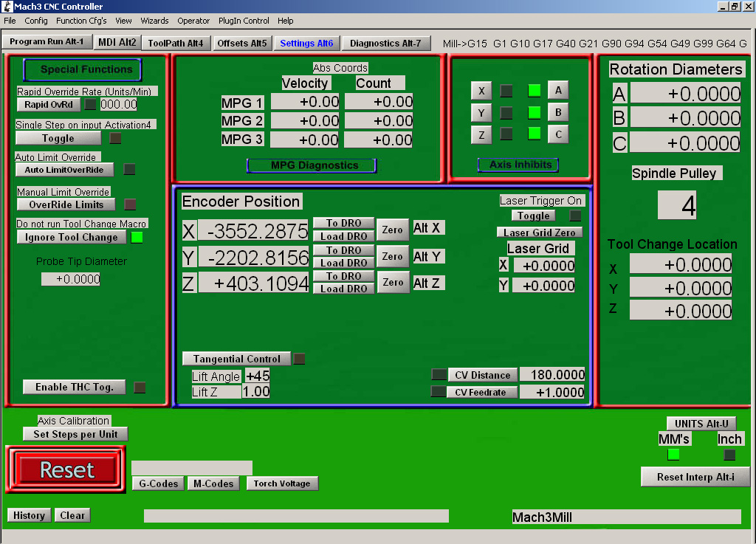Open the Config menu

[36, 21]
